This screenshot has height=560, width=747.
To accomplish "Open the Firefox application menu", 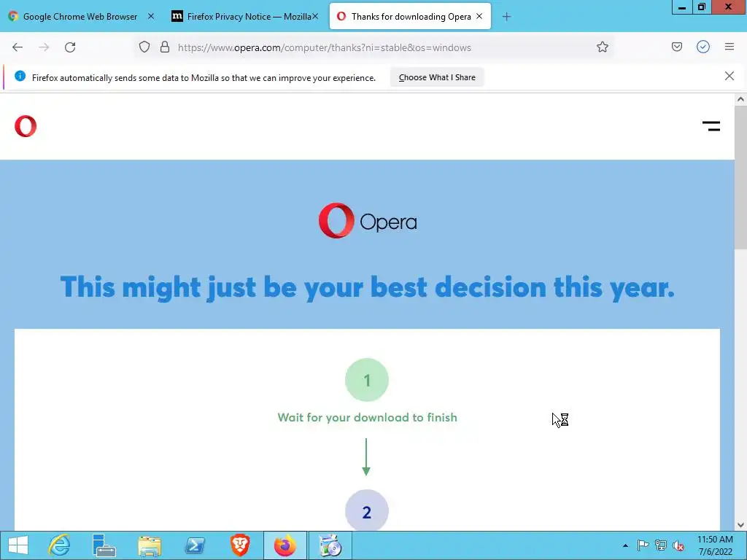I will (729, 47).
